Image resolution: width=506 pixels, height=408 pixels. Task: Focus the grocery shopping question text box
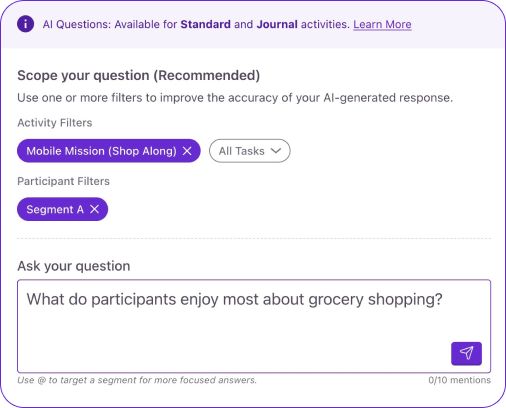click(x=254, y=326)
